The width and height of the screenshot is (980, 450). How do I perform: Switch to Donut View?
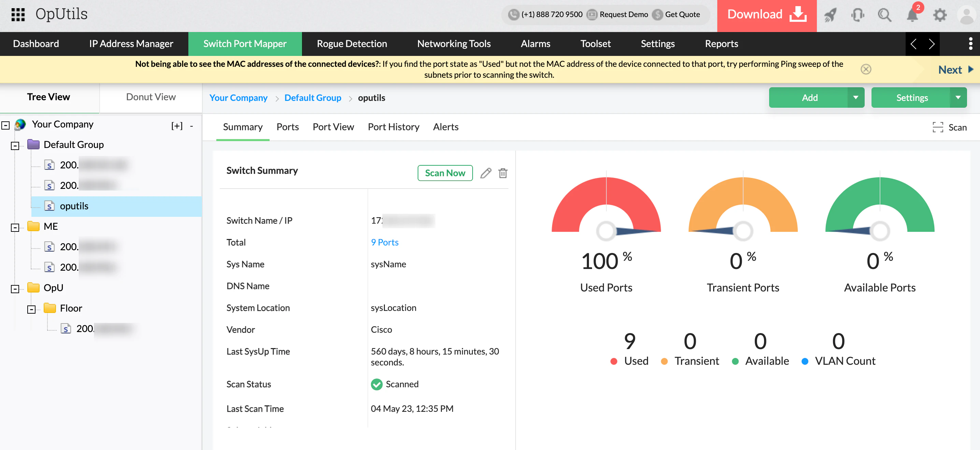151,97
